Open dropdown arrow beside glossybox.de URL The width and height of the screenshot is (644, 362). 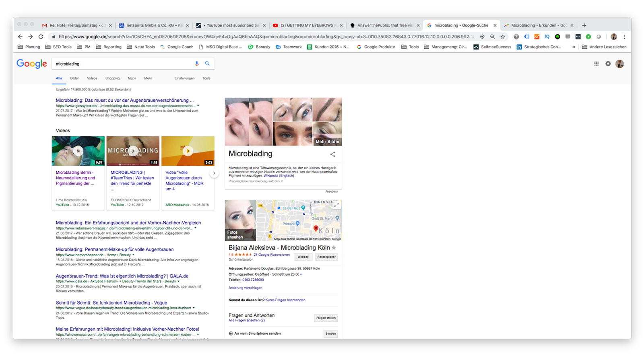(x=198, y=106)
